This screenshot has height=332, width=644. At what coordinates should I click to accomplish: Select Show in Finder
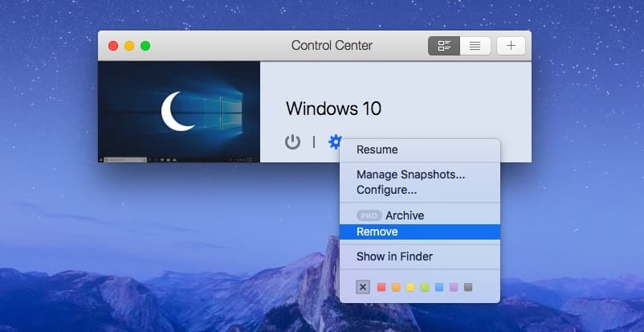pos(420,256)
